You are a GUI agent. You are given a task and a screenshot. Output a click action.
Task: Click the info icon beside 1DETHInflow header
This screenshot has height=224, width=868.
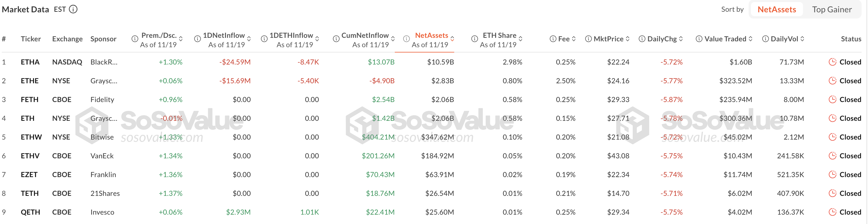264,39
